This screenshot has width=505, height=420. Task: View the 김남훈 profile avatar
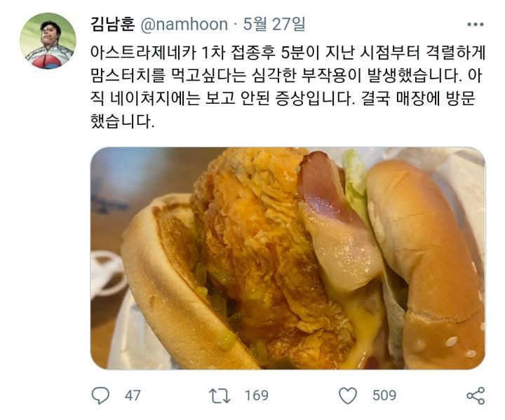(x=48, y=41)
